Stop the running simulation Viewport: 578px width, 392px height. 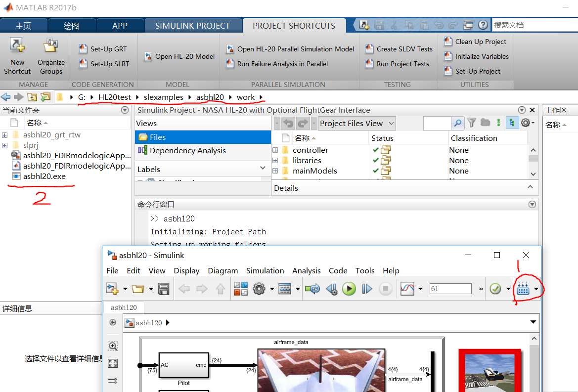385,288
